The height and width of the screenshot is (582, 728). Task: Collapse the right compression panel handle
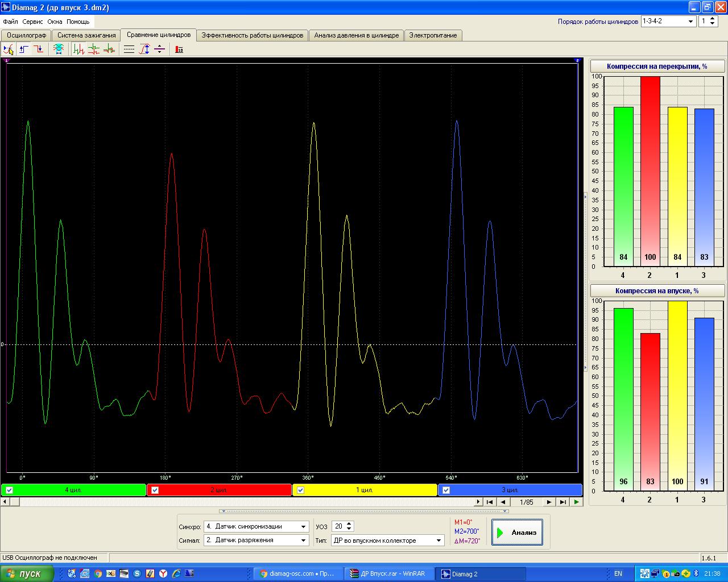coord(585,282)
